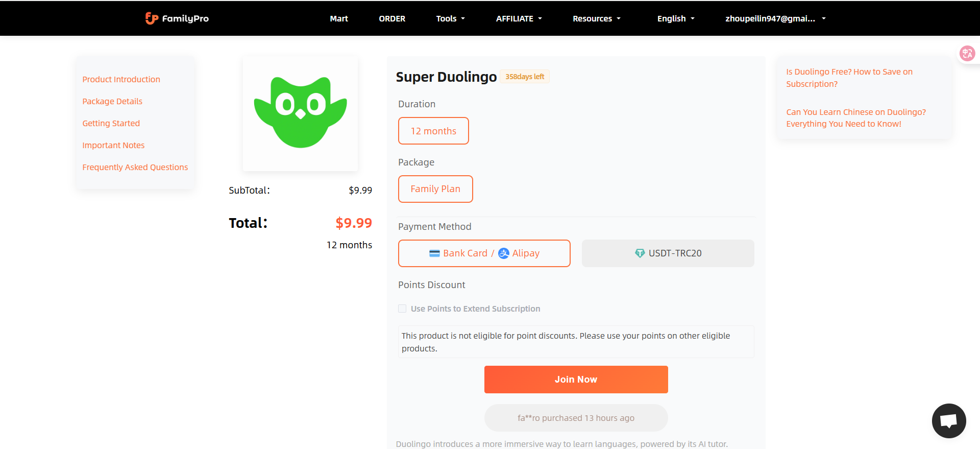Open the chat support bubble
The width and height of the screenshot is (980, 449).
(x=949, y=420)
